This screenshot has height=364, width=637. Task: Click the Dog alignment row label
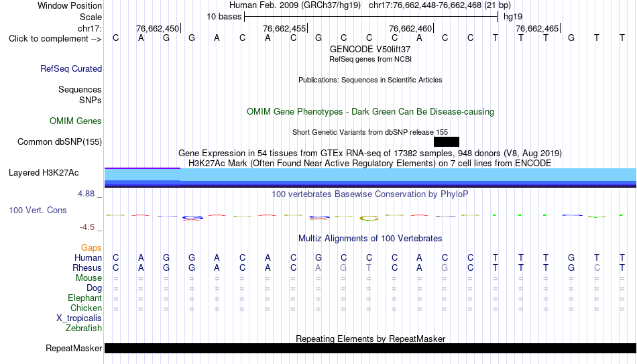pyautogui.click(x=95, y=288)
